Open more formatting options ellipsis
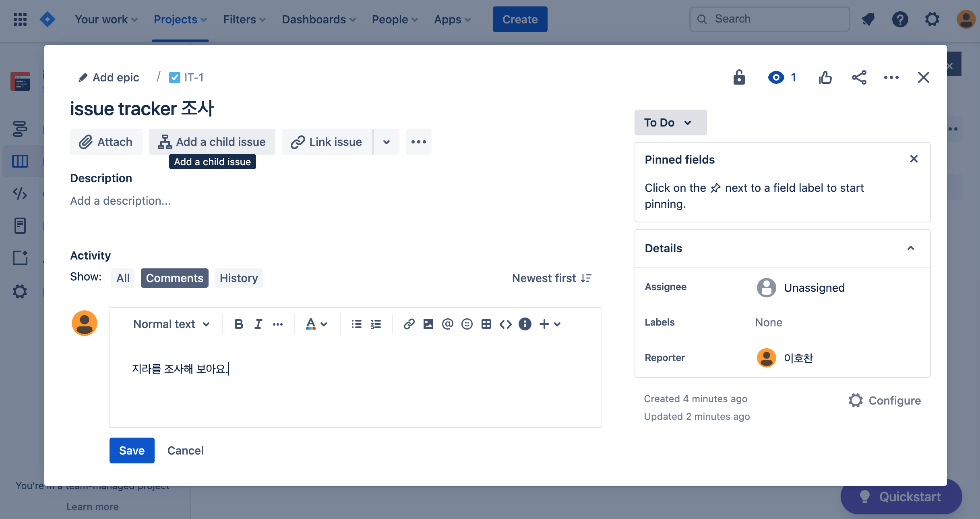Viewport: 980px width, 519px height. [x=277, y=324]
